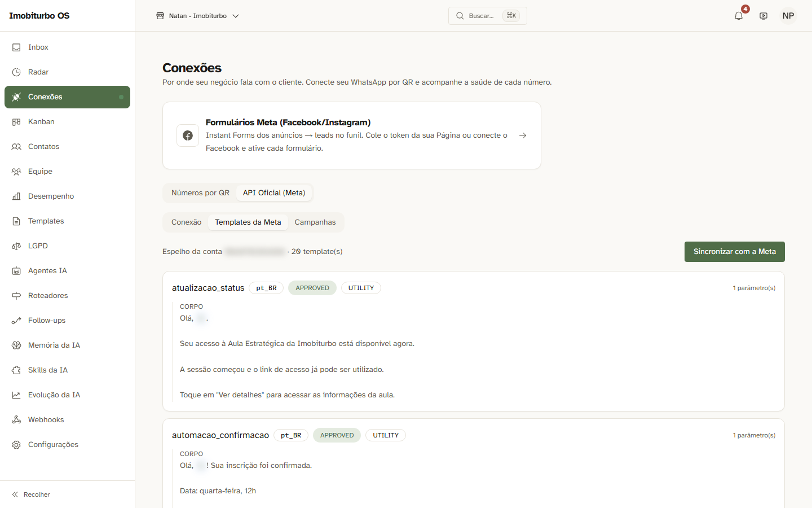Open the Equipe team icon

click(x=16, y=172)
